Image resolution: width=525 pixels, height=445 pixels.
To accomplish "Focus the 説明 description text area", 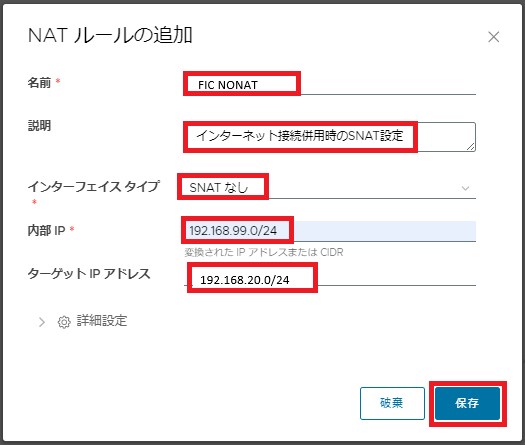I will tap(329, 137).
